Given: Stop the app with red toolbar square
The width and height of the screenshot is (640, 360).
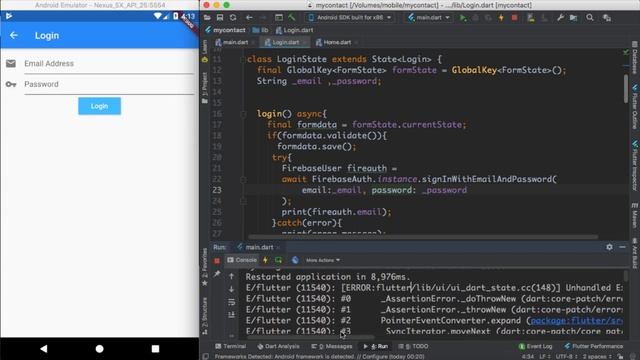Looking at the screenshot, I should click(514, 18).
